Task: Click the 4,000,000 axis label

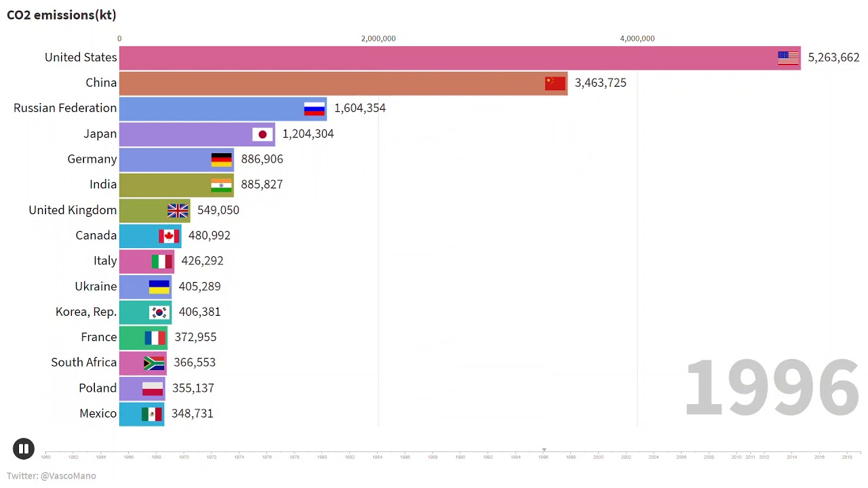Action: (637, 39)
